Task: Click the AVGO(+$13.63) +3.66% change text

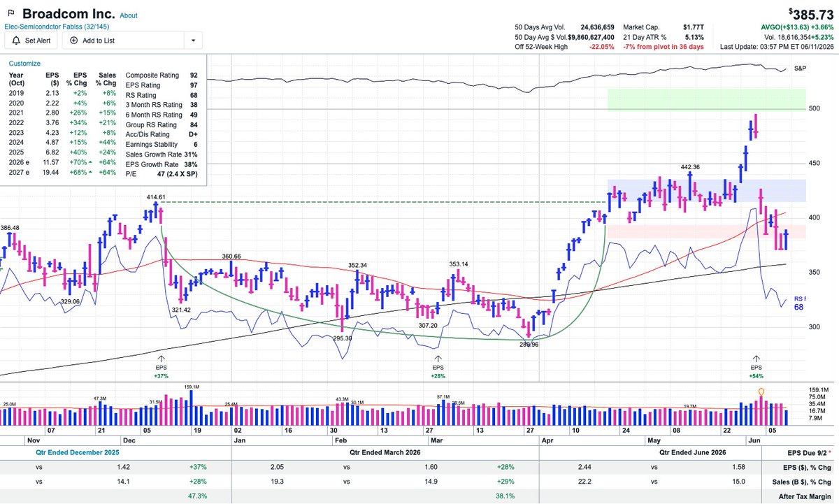Action: (x=796, y=27)
